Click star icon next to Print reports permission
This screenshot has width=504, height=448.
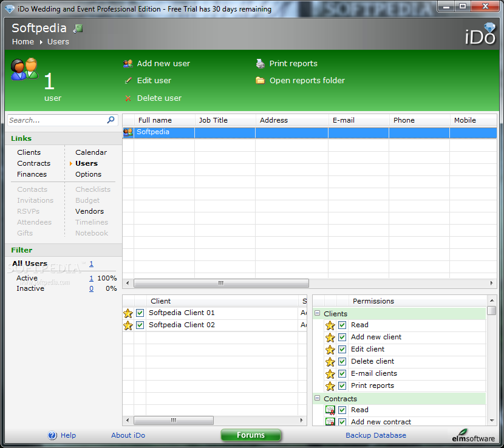(330, 386)
